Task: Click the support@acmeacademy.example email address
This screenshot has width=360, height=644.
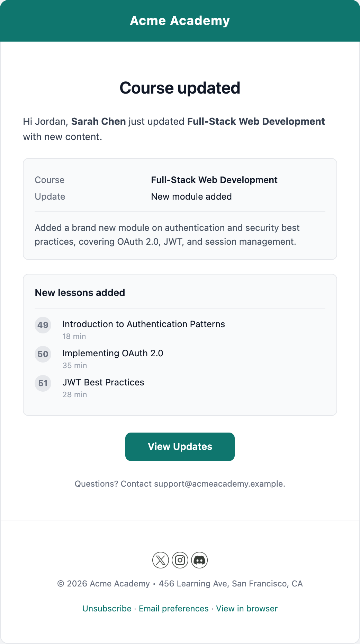Action: [x=219, y=484]
